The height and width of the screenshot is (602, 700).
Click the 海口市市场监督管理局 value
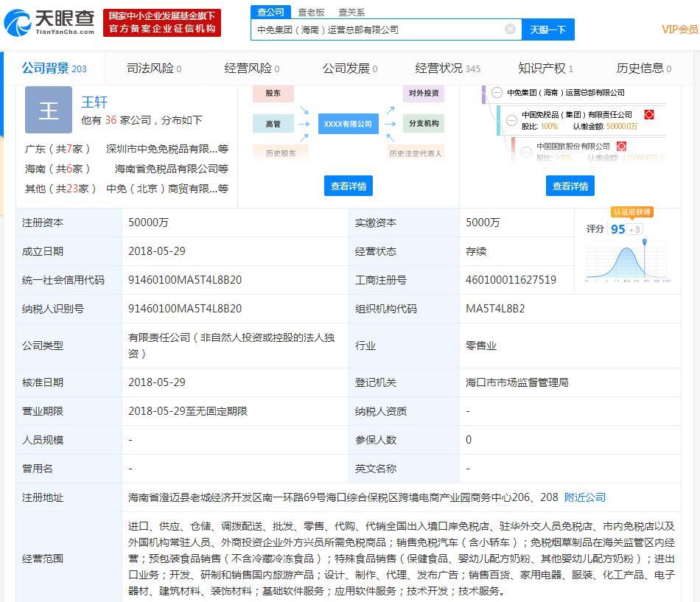click(x=517, y=382)
